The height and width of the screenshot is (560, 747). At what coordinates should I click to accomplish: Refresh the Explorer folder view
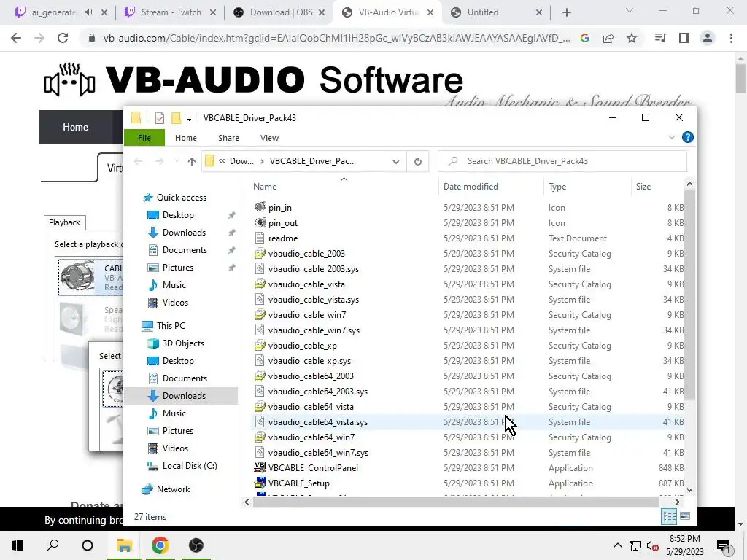[418, 161]
